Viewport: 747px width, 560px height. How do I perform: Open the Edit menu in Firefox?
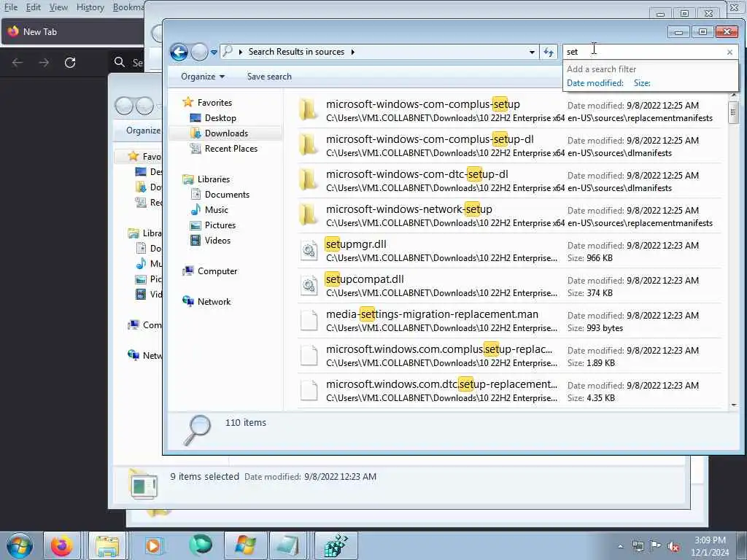tap(34, 7)
